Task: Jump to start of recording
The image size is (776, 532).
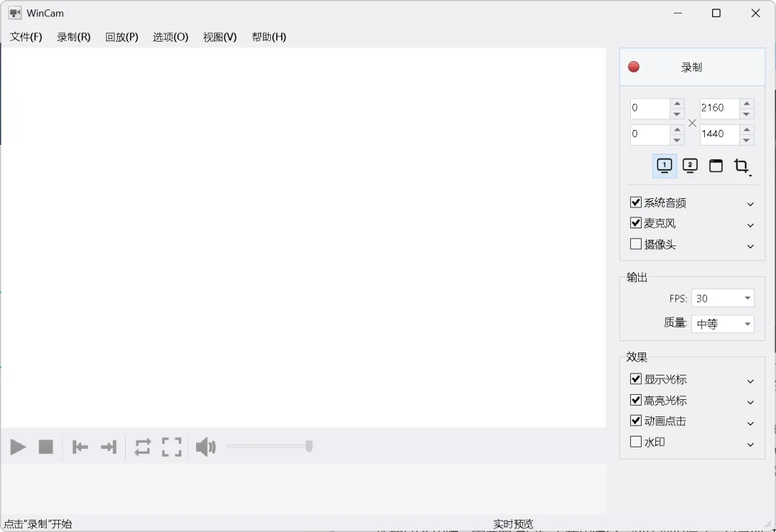Action: coord(80,447)
